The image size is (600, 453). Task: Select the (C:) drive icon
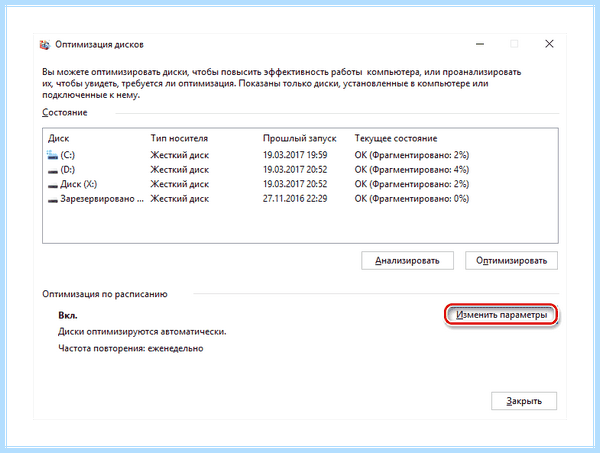[52, 155]
